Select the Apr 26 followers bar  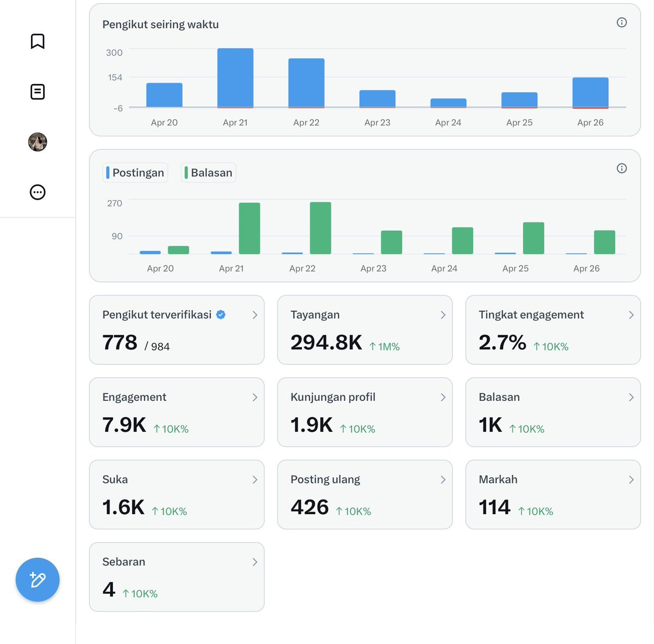[x=590, y=93]
